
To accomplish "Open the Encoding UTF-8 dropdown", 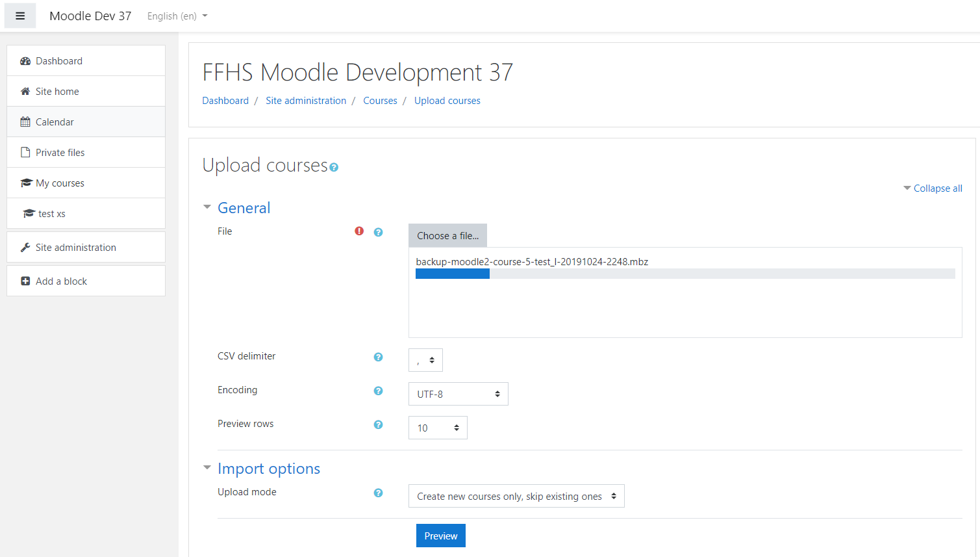I will (x=459, y=394).
